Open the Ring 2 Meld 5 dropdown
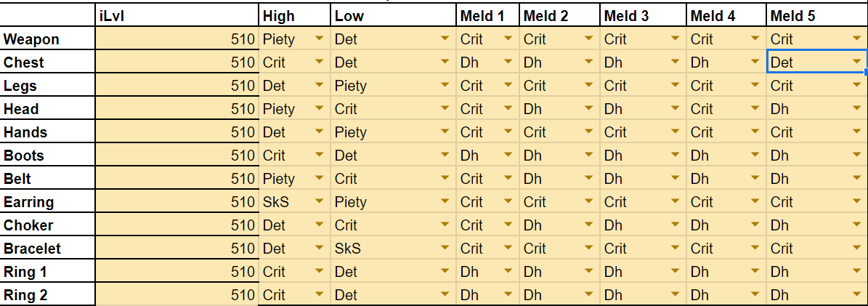Viewport: 868px width, 306px height. [x=855, y=295]
